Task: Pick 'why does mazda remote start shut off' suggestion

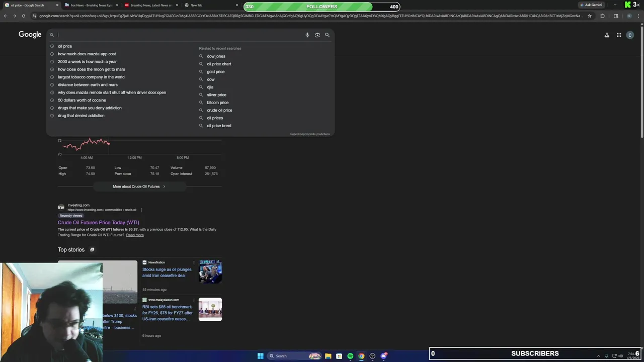Action: coord(112,93)
